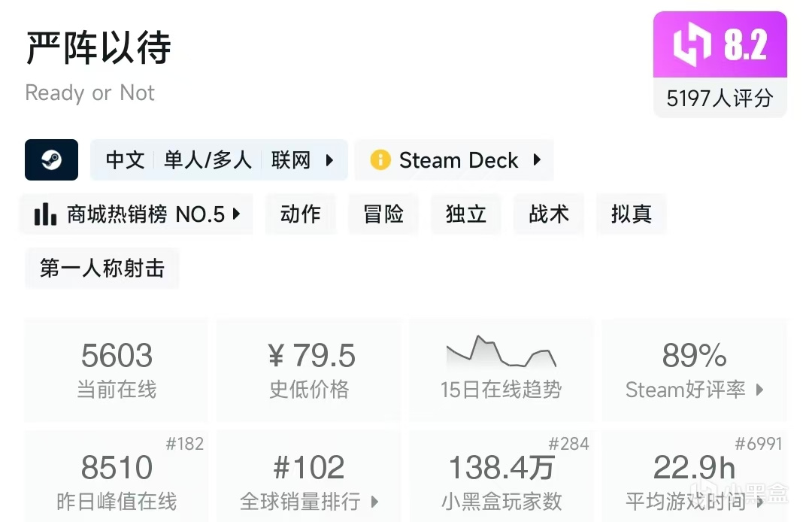Expand Steam Deck compatibility details
Viewport: 812px width, 522px height.
(537, 160)
